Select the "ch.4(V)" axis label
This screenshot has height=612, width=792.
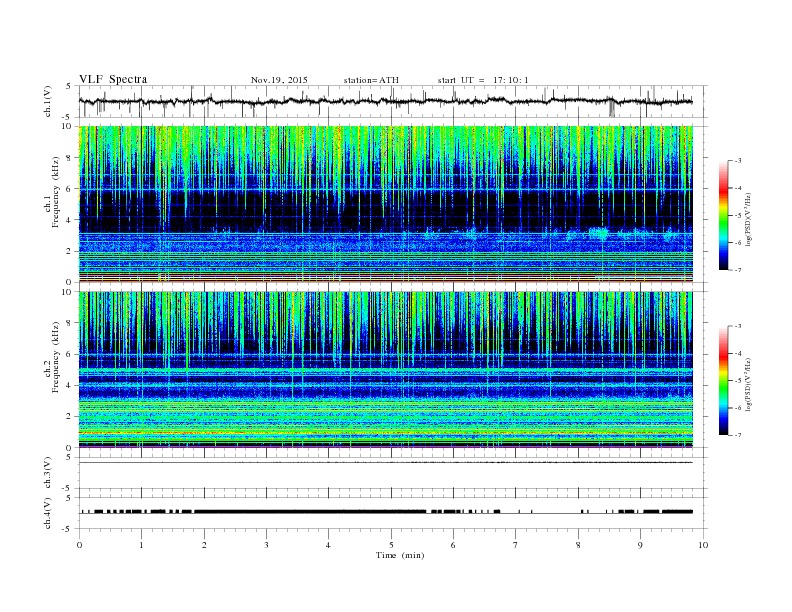click(x=48, y=513)
